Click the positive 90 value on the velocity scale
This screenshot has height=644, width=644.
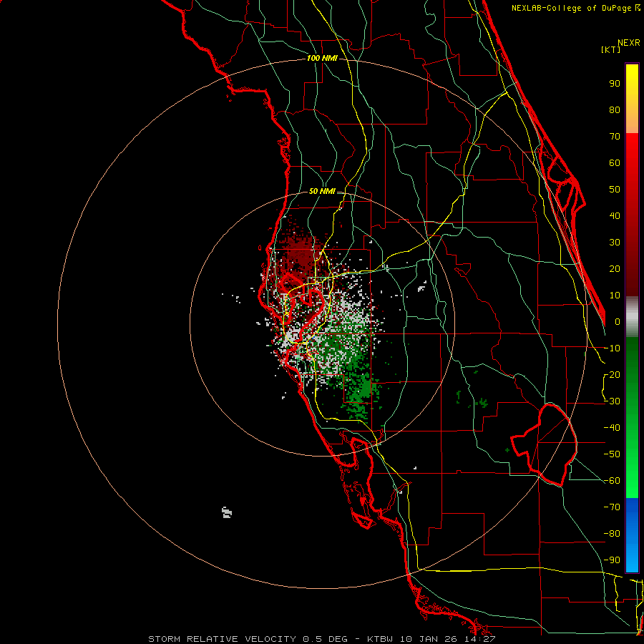coord(615,84)
